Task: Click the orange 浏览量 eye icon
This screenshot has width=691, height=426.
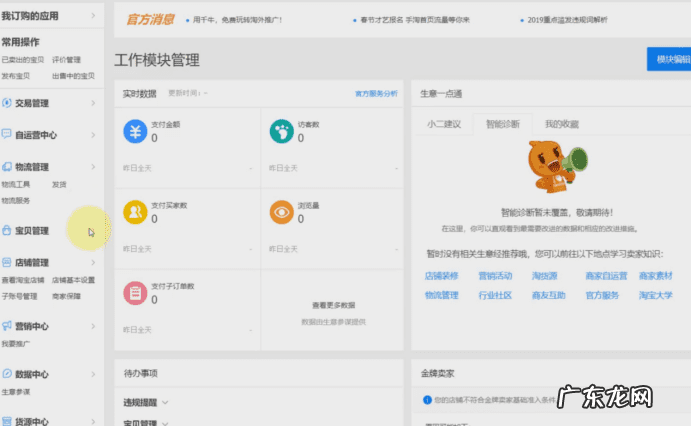Action: point(282,212)
